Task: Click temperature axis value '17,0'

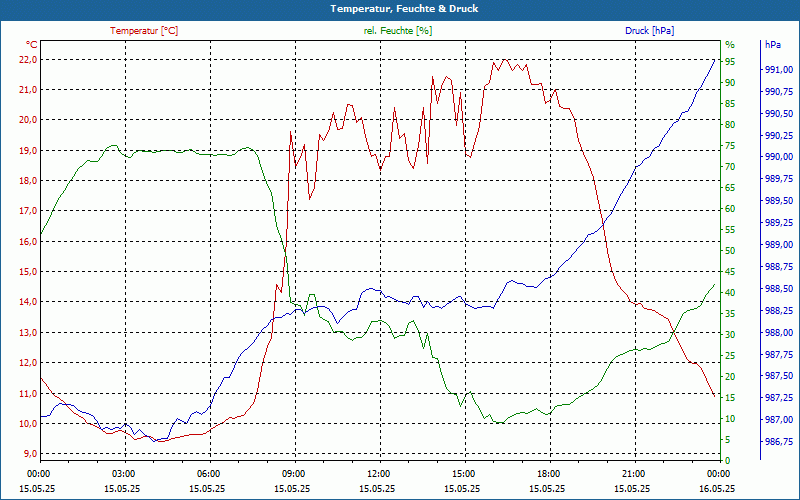Action: [28, 211]
